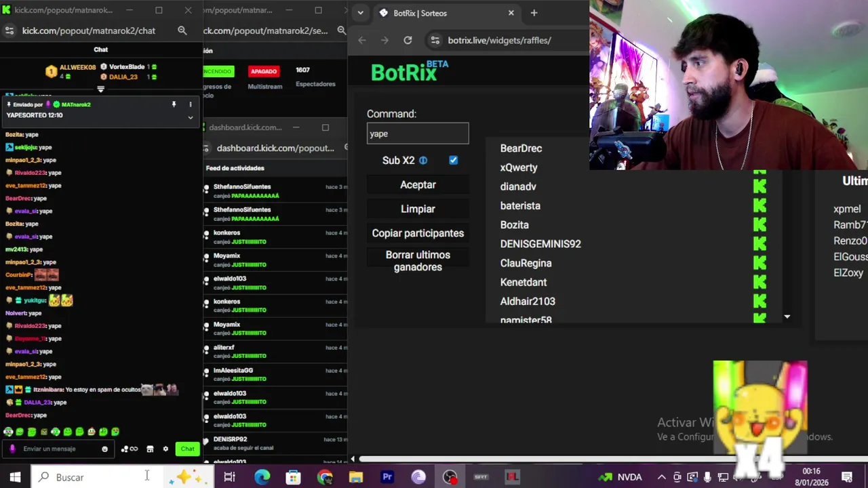Collapse the pinned message with the chevron
Viewport: 868px width, 488px height.
(191, 117)
